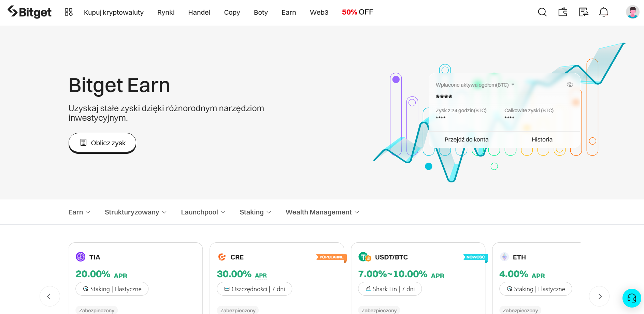Open the Copy menu in navigation
Screen dimensions: 644x314
click(x=232, y=12)
